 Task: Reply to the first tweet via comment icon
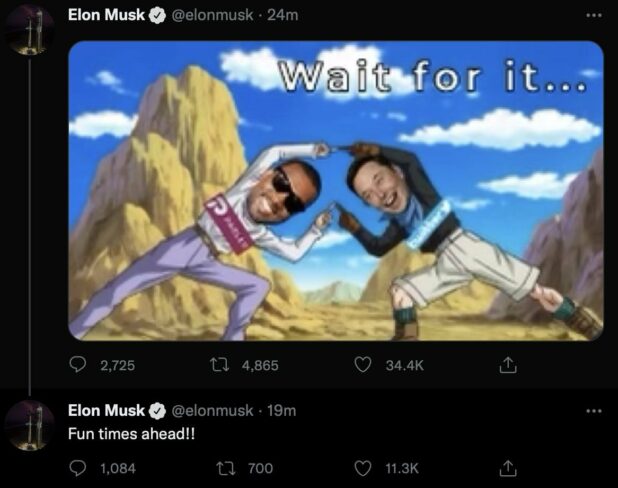coord(78,365)
